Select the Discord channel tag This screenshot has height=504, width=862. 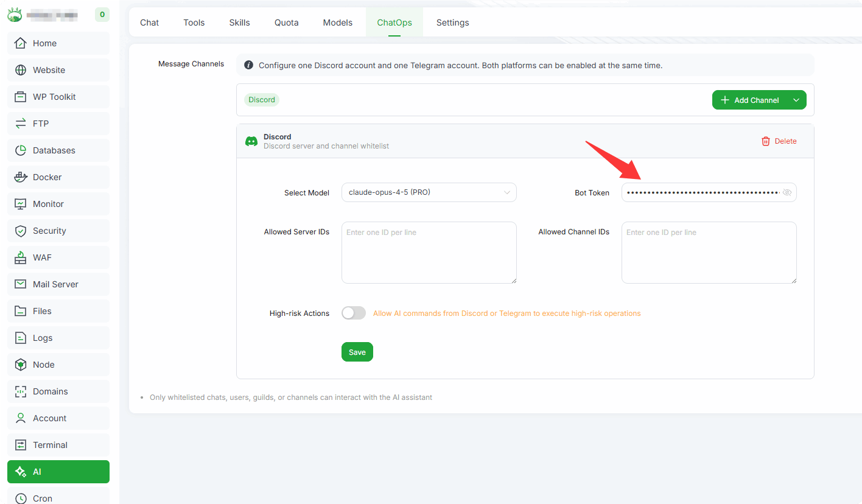click(262, 100)
